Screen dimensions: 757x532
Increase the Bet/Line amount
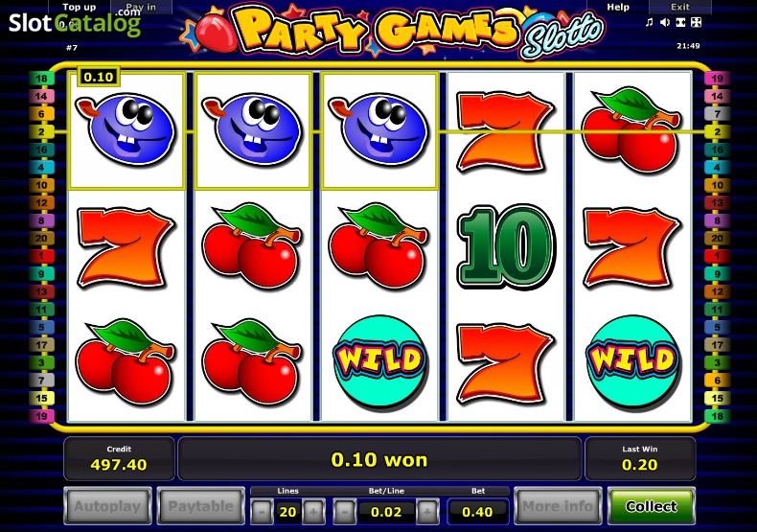click(x=427, y=512)
